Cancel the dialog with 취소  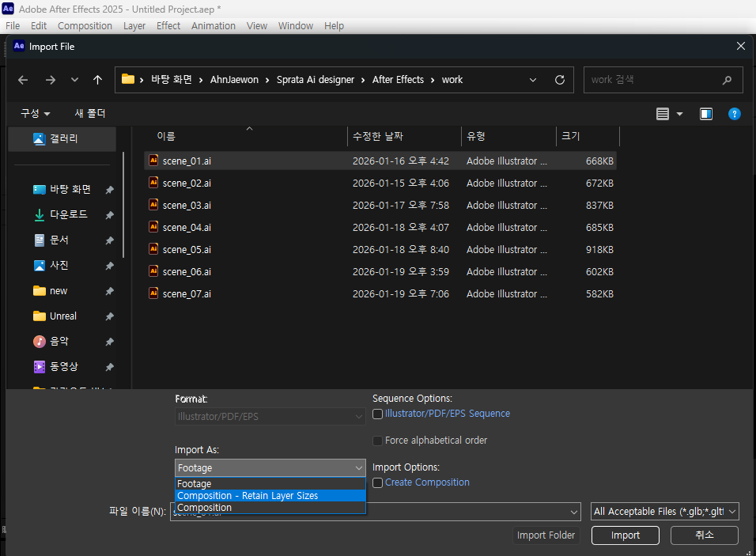pos(705,535)
